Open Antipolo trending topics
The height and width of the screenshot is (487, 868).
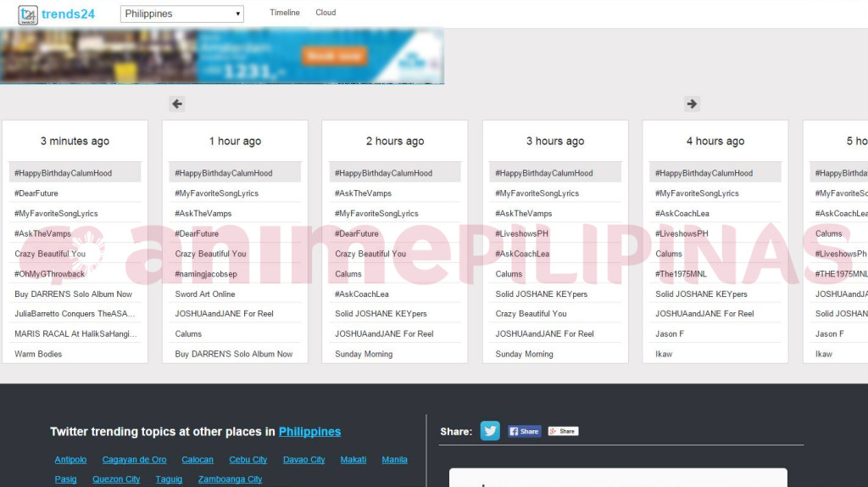click(70, 459)
